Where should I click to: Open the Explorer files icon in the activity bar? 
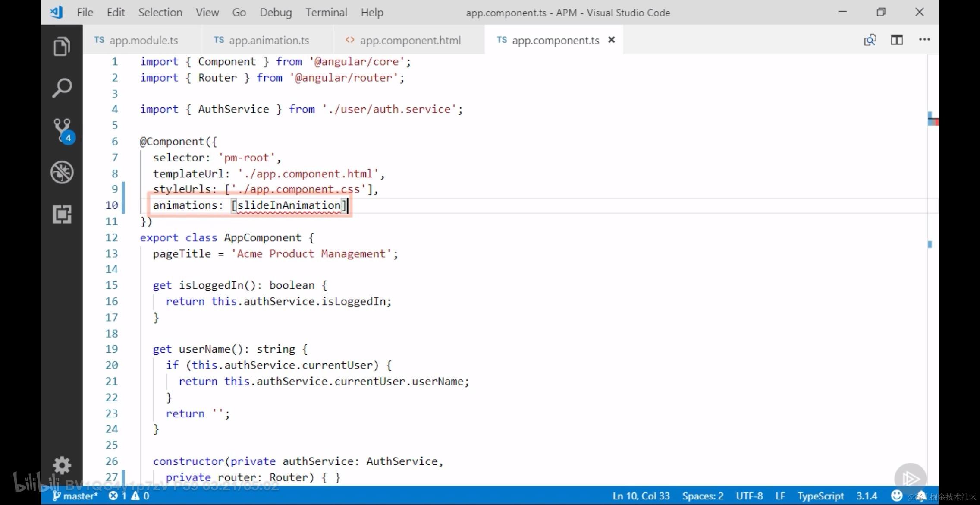pos(62,46)
